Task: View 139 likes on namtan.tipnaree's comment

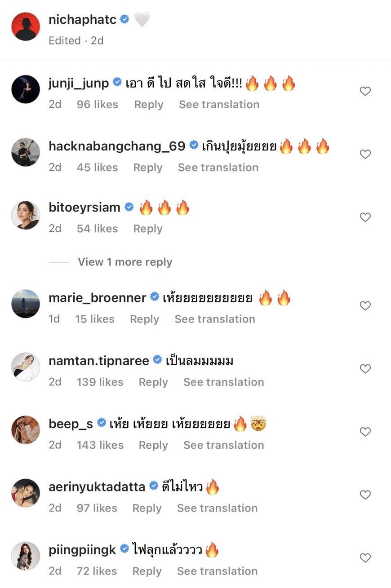Action: coord(100,382)
